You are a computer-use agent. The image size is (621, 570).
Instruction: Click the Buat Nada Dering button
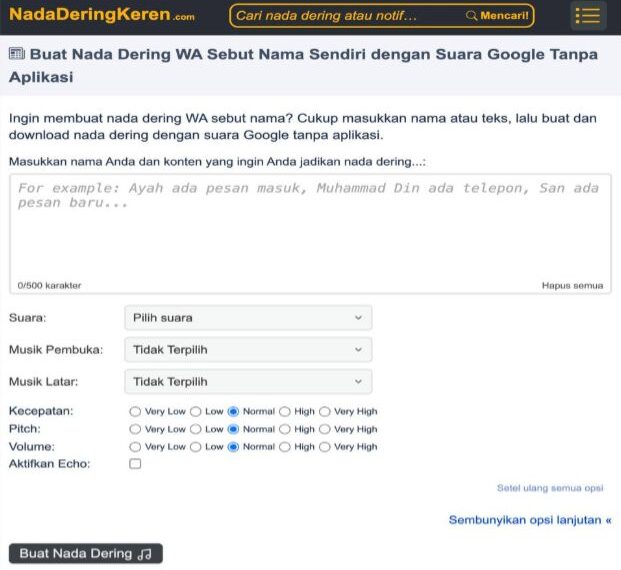point(86,553)
